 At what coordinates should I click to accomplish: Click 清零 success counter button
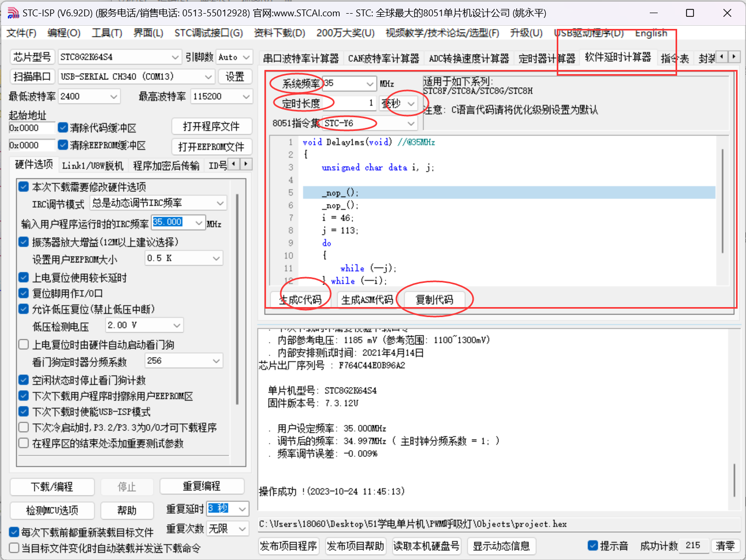coord(725,546)
